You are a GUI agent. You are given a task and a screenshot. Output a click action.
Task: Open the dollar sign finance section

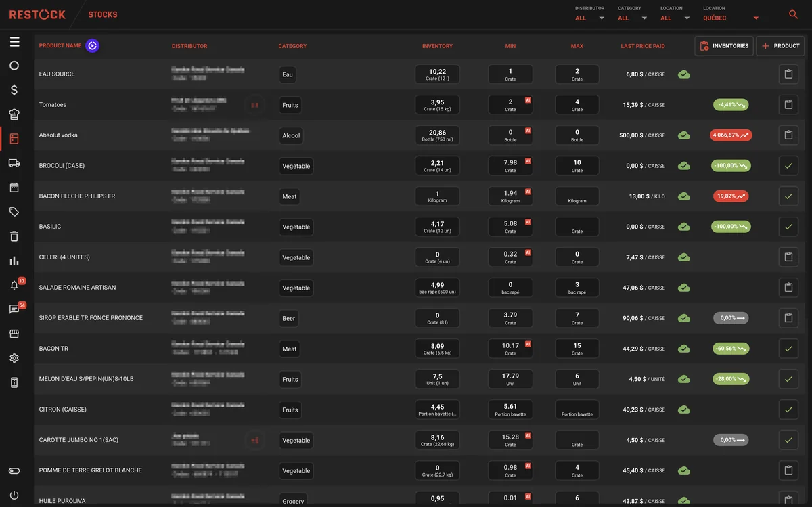click(x=14, y=90)
